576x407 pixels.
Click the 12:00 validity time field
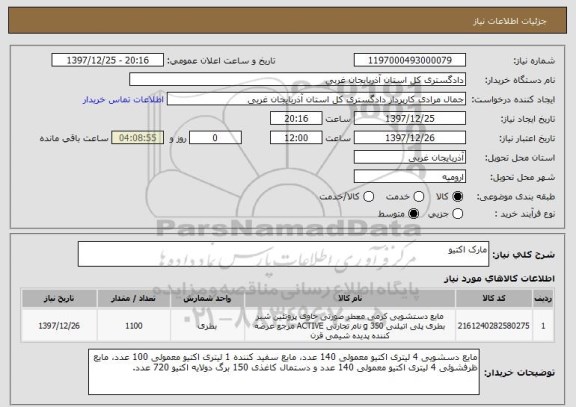pyautogui.click(x=296, y=138)
